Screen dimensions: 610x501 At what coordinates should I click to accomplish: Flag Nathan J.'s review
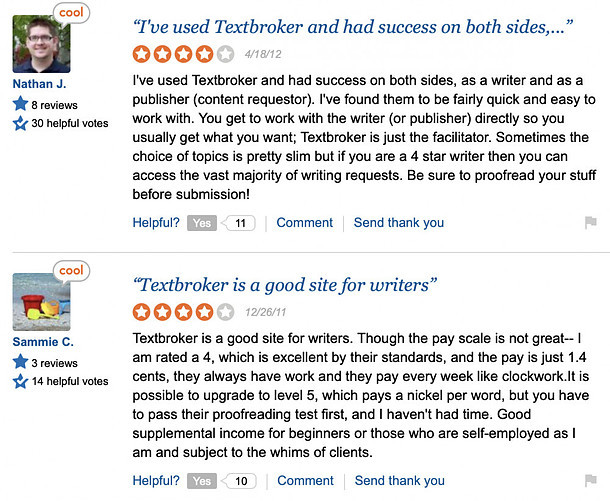coord(590,222)
